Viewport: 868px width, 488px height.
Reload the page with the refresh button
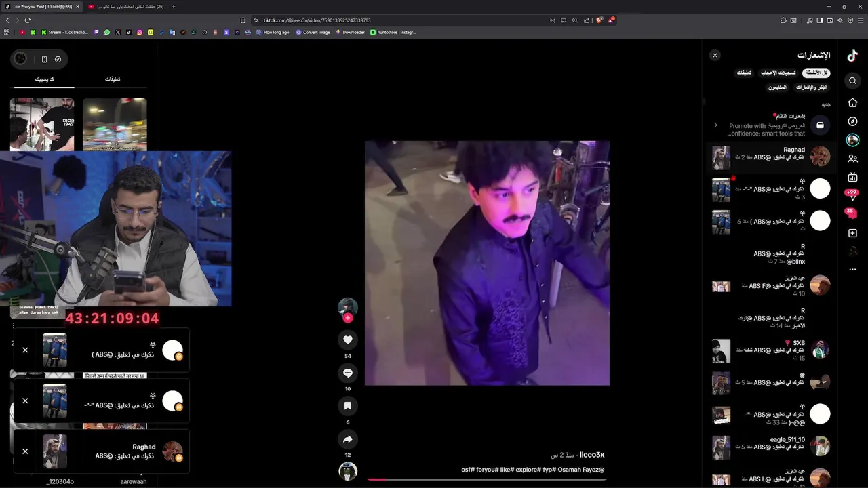(x=29, y=20)
